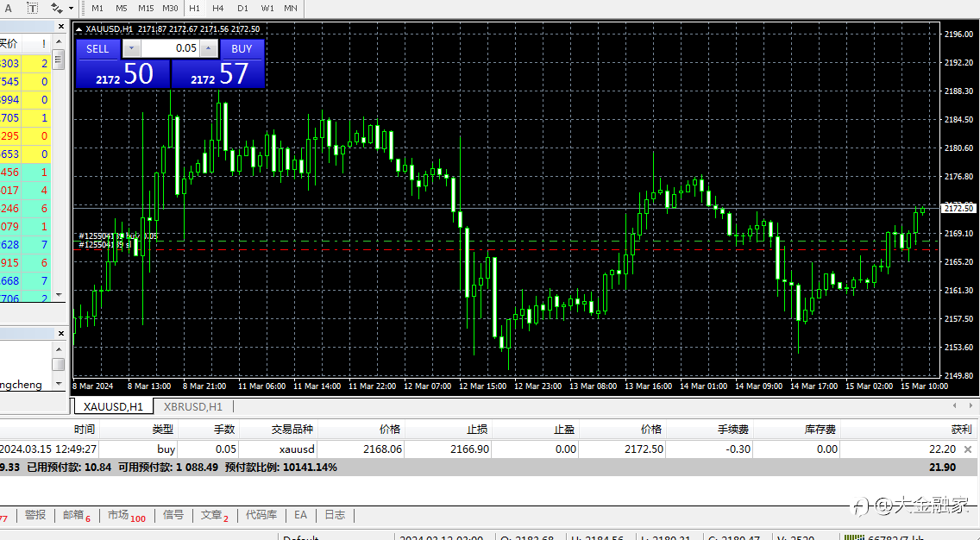Switch chart to D1 daily timeframe
This screenshot has width=980, height=540.
point(242,8)
